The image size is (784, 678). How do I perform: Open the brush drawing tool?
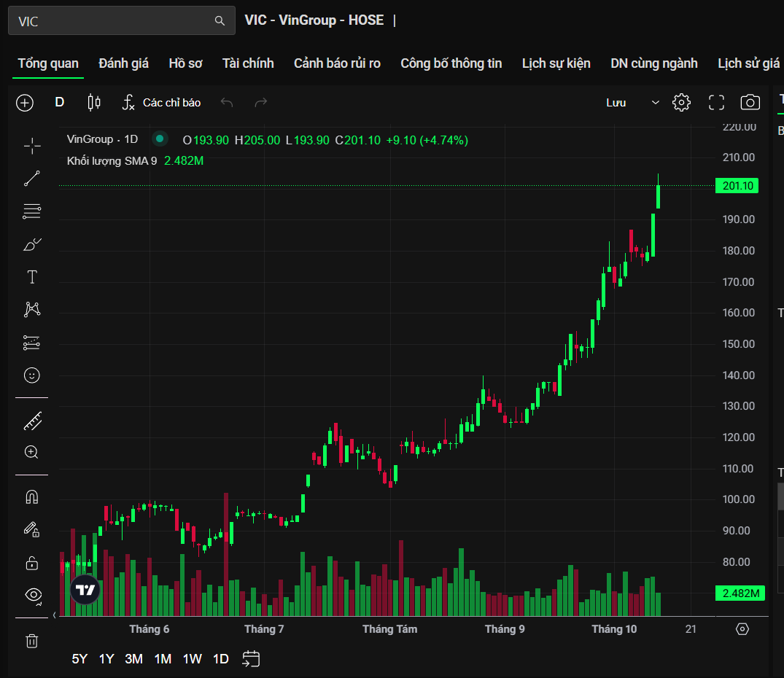pos(32,244)
